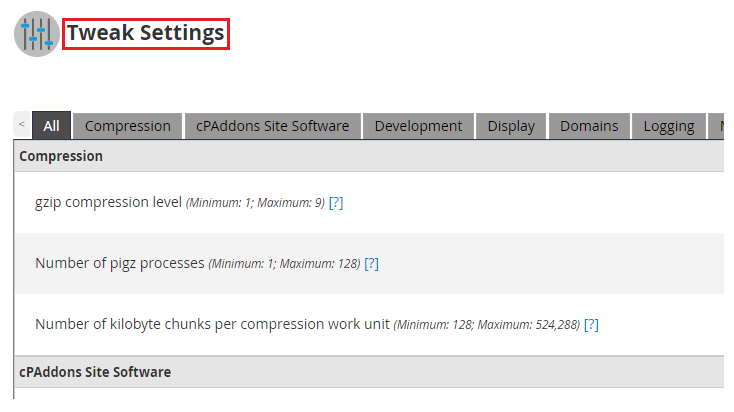Image resolution: width=734 pixels, height=412 pixels.
Task: Open help for kilobyte chunks per work unit
Action: [591, 324]
